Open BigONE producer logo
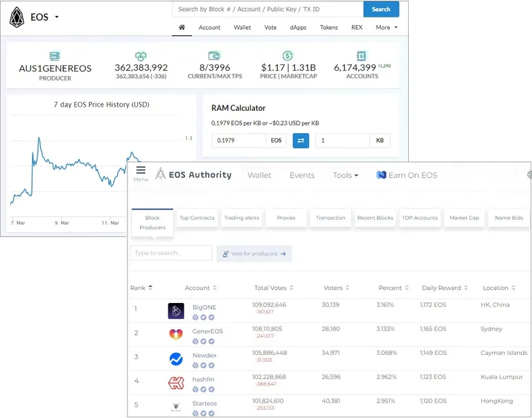 [x=176, y=311]
